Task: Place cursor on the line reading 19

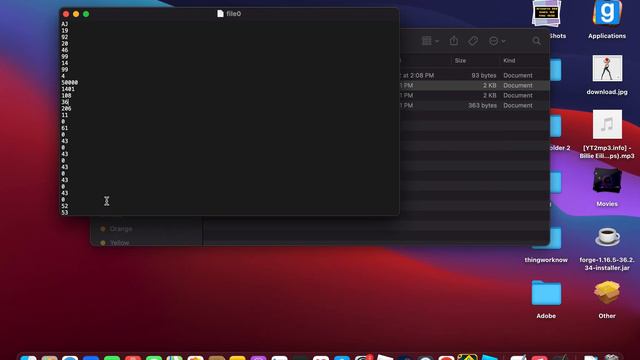Action: point(64,31)
